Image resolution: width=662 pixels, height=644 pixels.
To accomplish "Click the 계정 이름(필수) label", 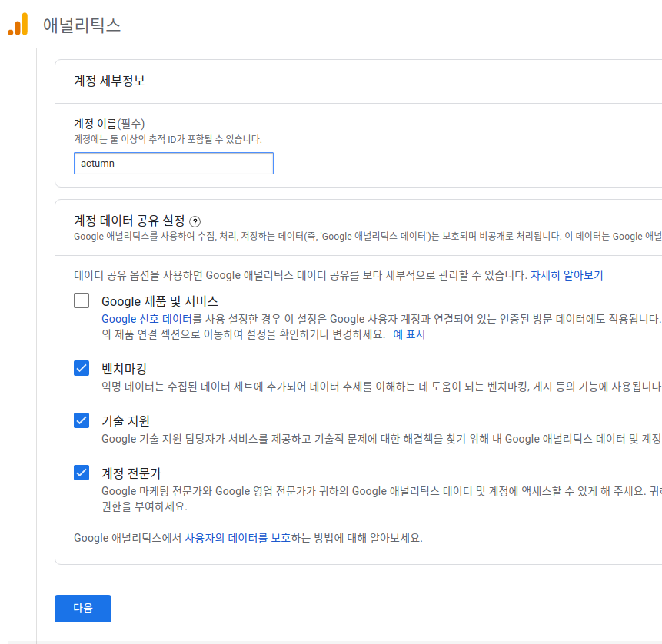I will point(109,124).
